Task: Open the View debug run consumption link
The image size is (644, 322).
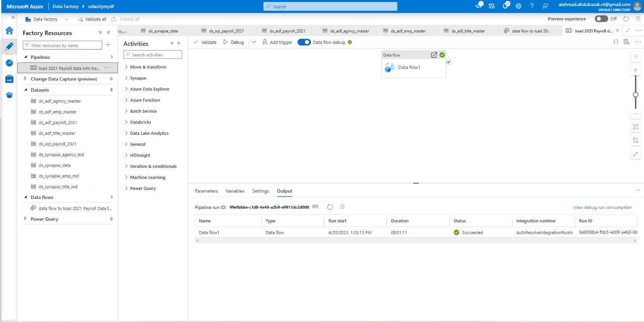Action: pos(602,208)
